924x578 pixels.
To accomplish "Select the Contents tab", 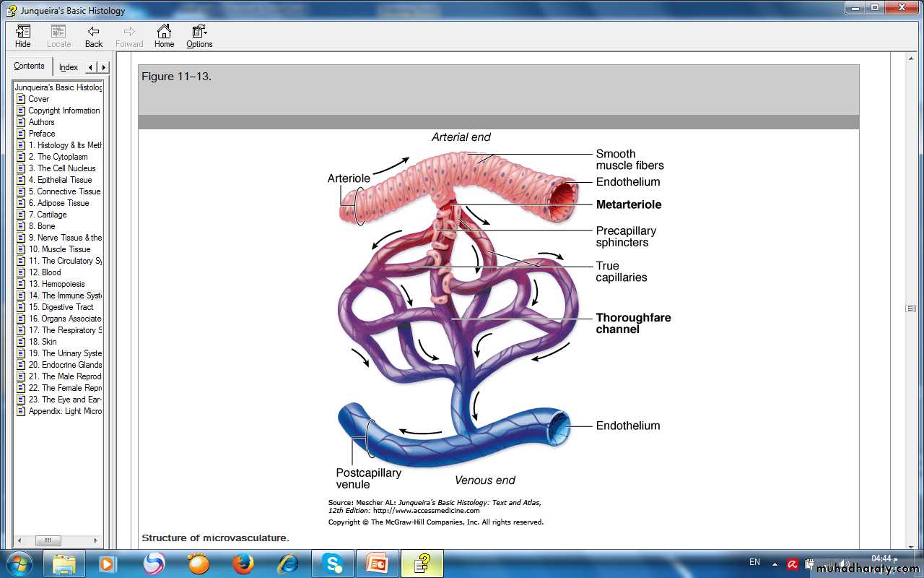I will tap(30, 66).
